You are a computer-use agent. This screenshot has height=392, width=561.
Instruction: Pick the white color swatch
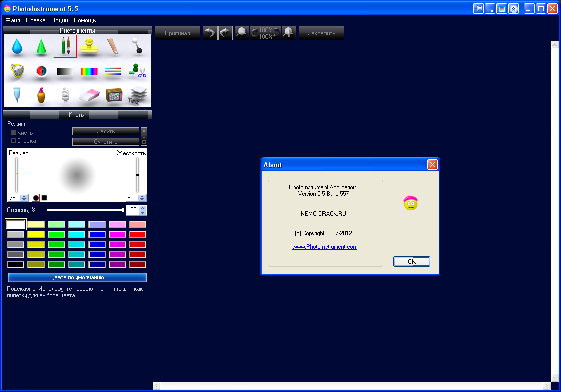[x=16, y=224]
